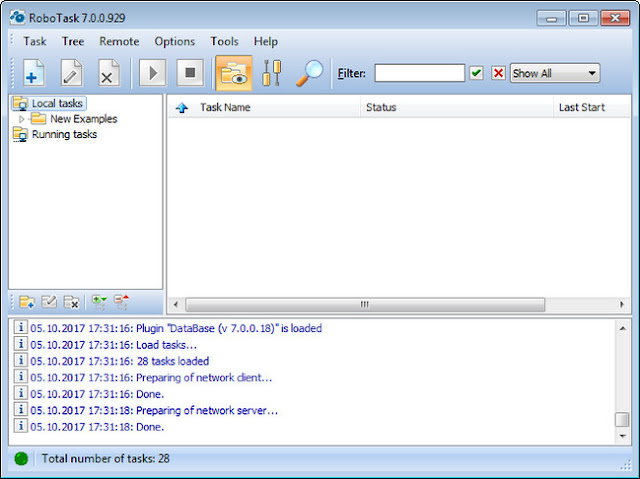This screenshot has height=479, width=640.
Task: Click info icon of 28 tasks loaded entry
Action: click(x=20, y=361)
